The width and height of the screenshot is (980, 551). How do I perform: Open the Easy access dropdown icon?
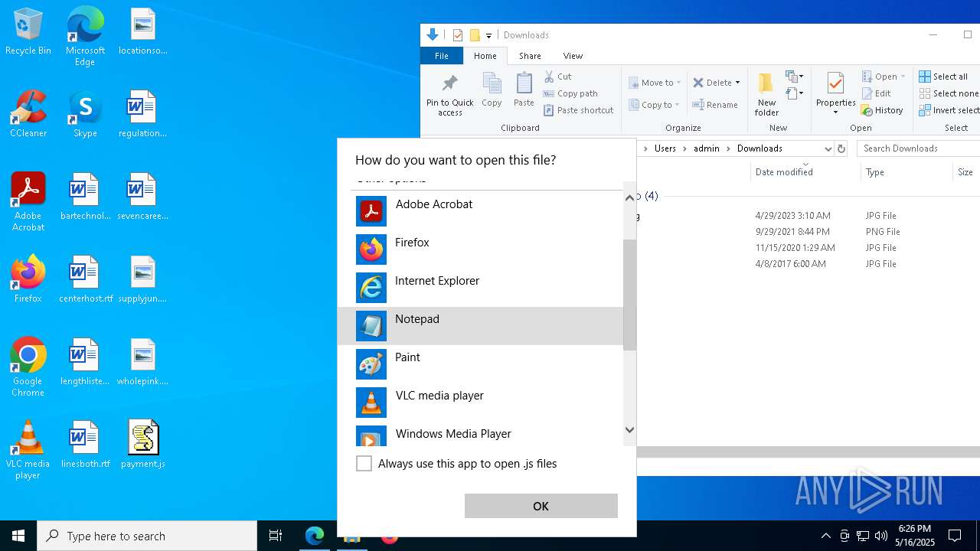pos(794,93)
